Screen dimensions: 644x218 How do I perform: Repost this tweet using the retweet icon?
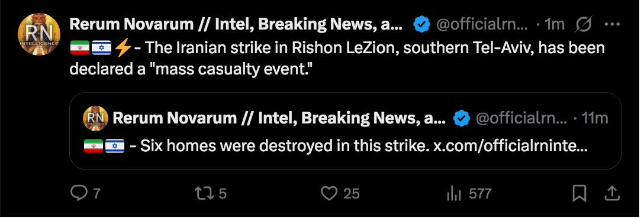204,193
